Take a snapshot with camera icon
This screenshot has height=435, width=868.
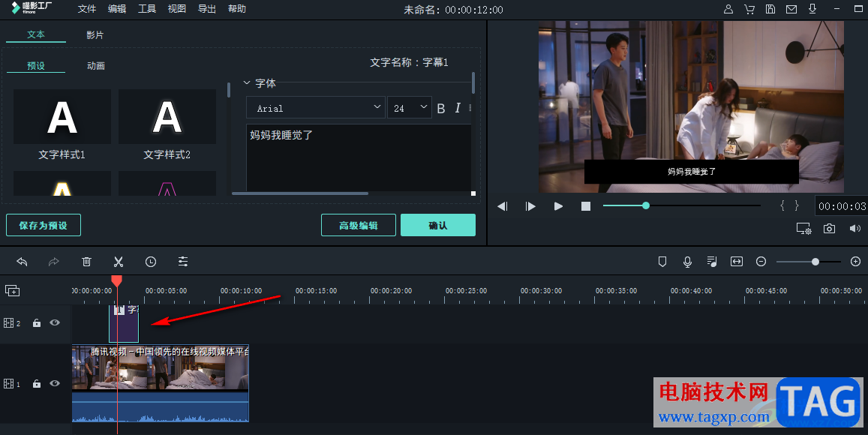click(829, 229)
